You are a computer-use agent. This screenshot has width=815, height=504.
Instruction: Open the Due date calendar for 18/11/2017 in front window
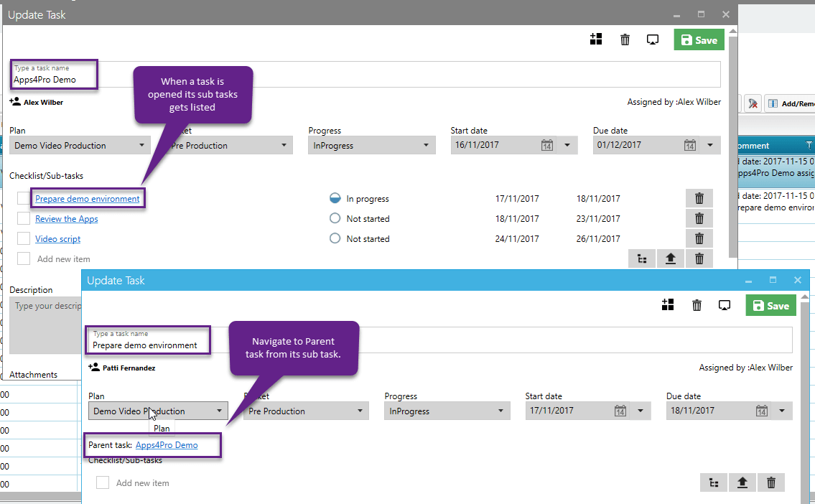coord(761,411)
